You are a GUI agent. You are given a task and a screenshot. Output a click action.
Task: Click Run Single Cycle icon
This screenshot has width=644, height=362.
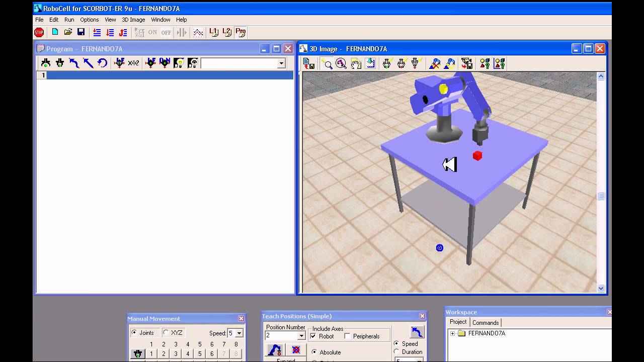110,32
